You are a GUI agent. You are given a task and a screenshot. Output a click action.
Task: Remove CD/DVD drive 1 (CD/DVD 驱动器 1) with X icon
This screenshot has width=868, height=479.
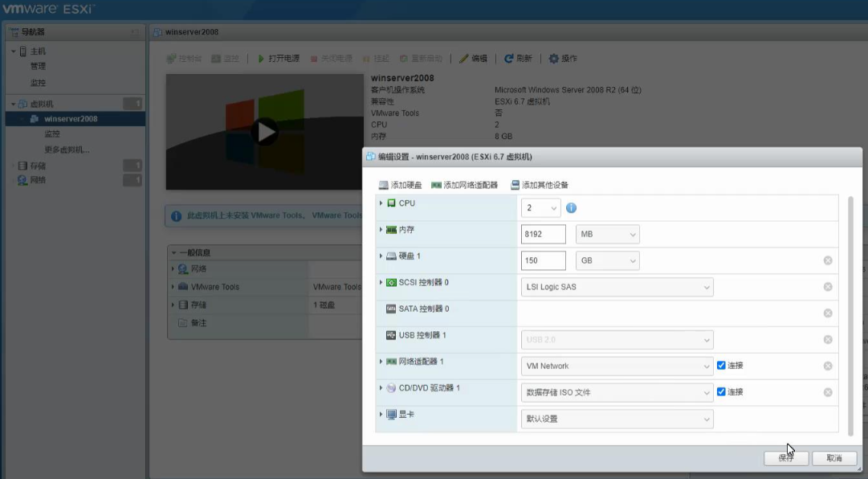(828, 392)
